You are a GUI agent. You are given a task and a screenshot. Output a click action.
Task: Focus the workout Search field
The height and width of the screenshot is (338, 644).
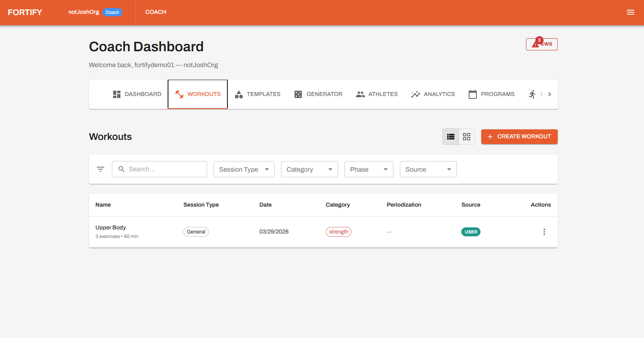165,169
